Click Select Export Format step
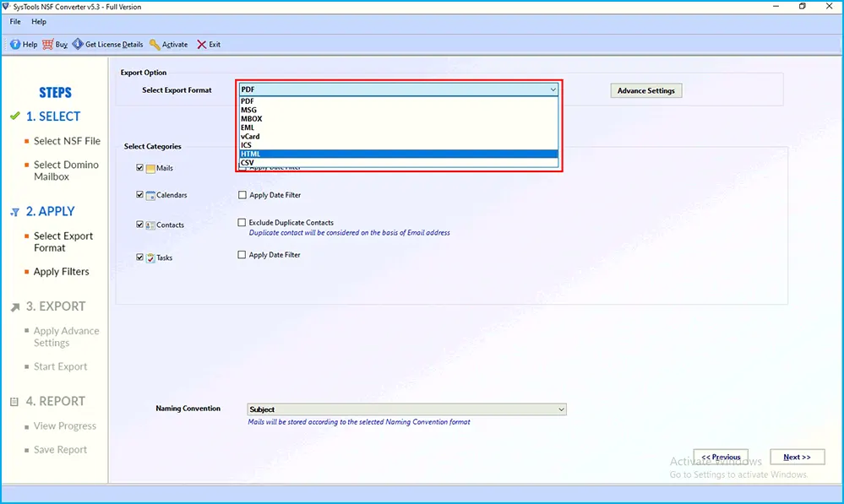 (x=63, y=242)
